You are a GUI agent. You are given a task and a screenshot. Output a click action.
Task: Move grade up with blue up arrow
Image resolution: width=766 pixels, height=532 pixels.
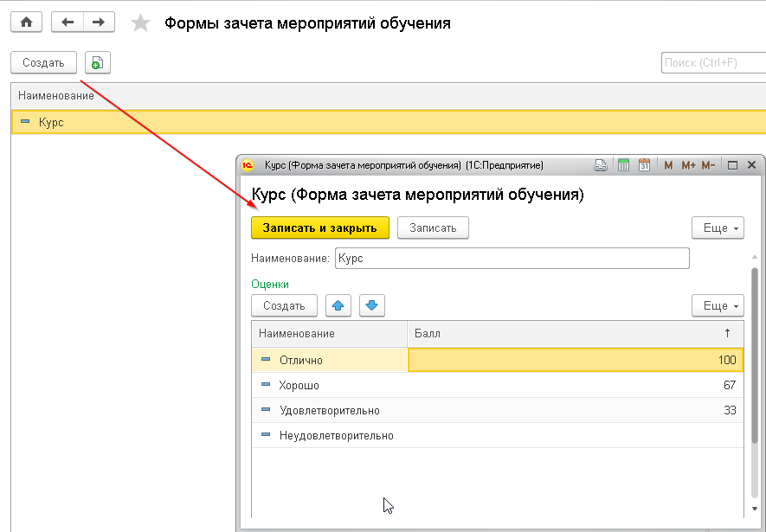click(338, 305)
